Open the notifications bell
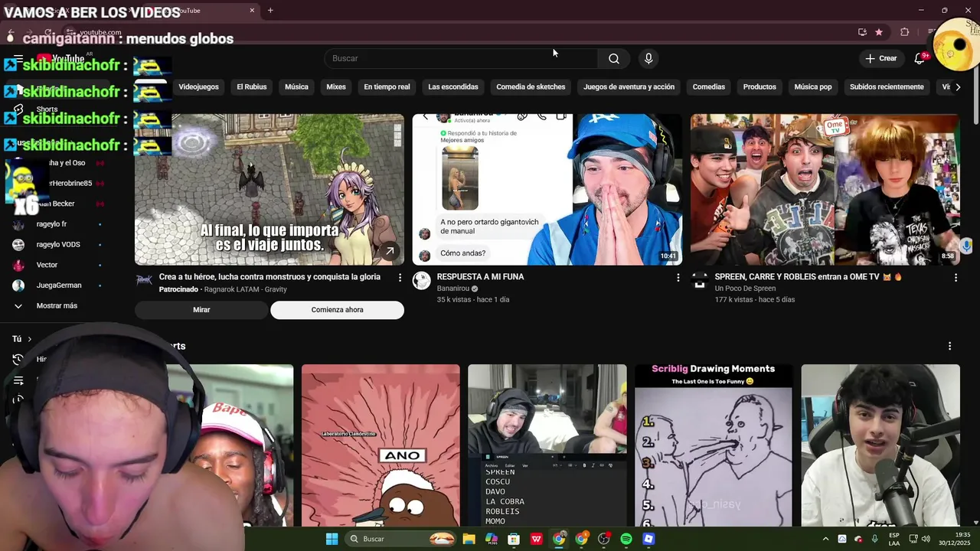Image resolution: width=980 pixels, height=551 pixels. (x=920, y=58)
